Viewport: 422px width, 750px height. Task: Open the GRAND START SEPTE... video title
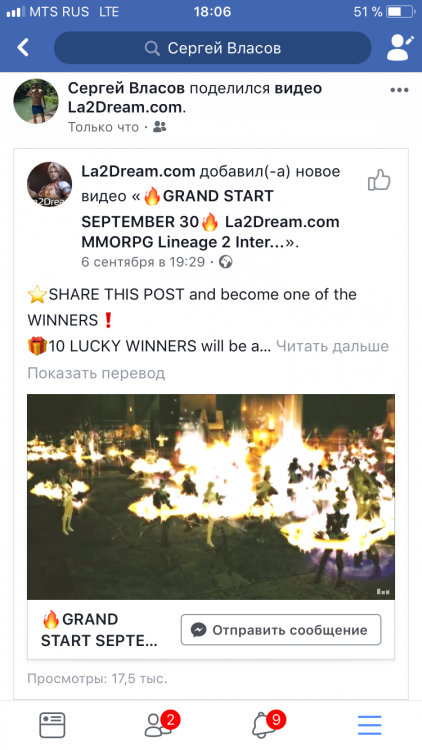click(99, 630)
